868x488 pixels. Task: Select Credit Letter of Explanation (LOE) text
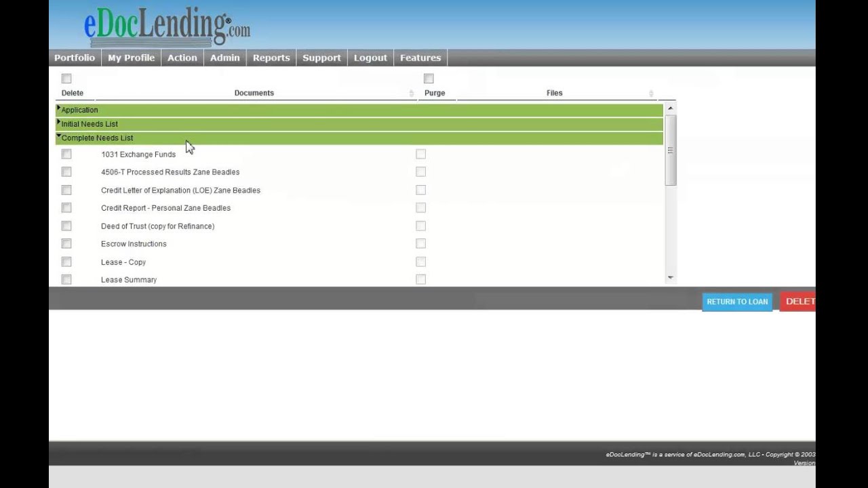click(180, 190)
